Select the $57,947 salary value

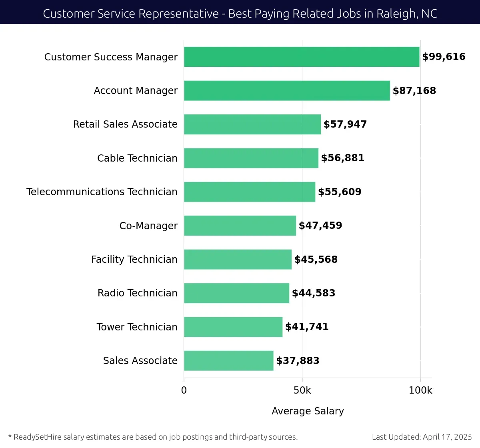coord(345,124)
